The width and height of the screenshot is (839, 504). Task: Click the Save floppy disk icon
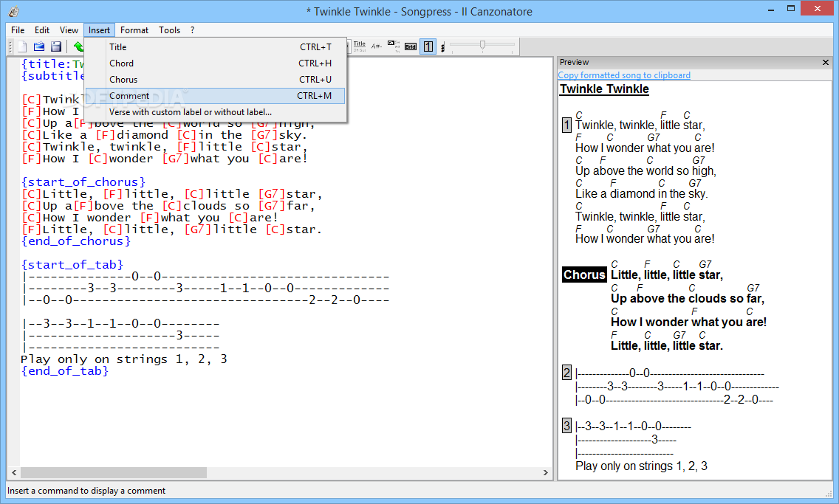(x=56, y=47)
